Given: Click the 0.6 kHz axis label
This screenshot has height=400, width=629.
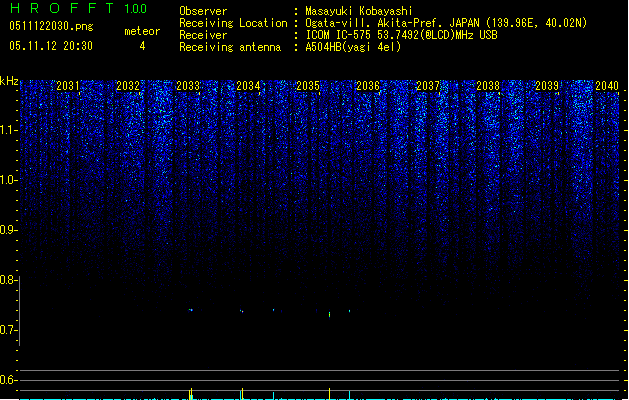Looking at the screenshot, I should (8, 380).
